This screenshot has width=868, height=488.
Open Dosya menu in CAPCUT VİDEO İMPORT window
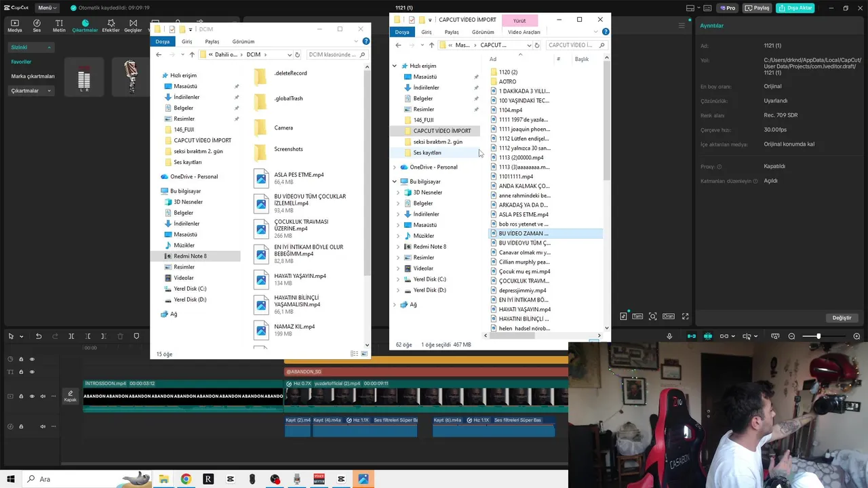pos(402,32)
